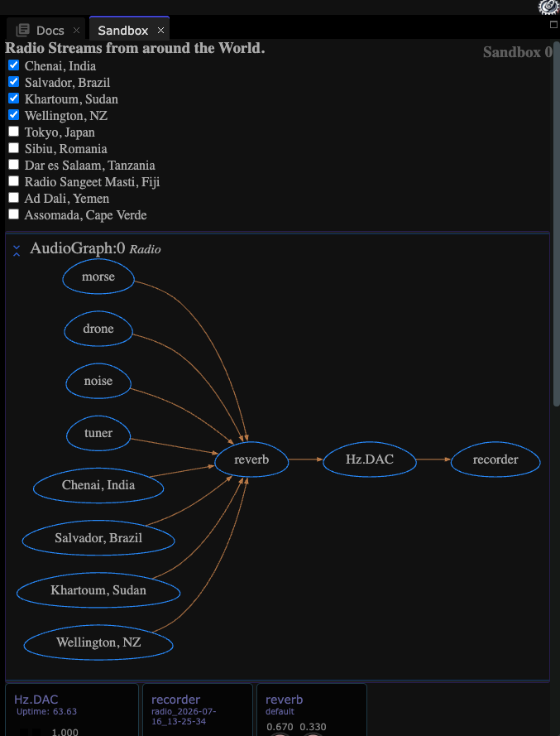Select the Hz.DAC graph node
The height and width of the screenshot is (736, 560).
coord(370,459)
